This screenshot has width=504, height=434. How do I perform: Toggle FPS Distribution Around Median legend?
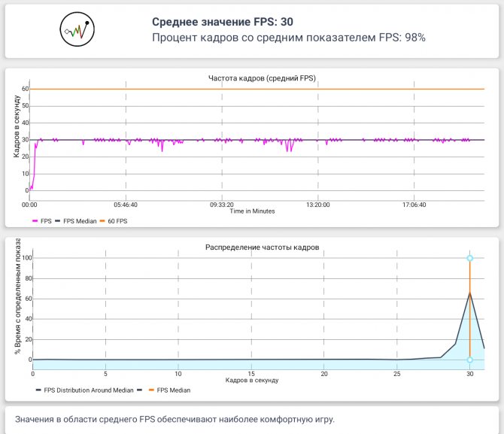[x=84, y=390]
